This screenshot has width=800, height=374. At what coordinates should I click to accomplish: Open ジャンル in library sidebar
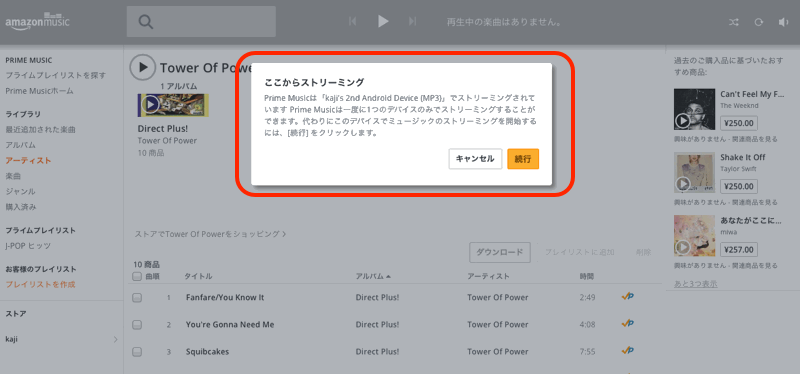coord(20,191)
